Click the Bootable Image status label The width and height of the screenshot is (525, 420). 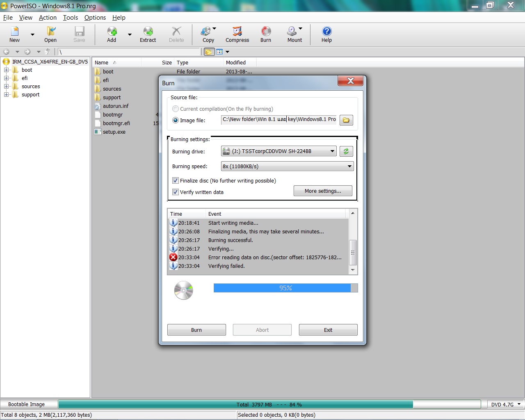click(27, 404)
